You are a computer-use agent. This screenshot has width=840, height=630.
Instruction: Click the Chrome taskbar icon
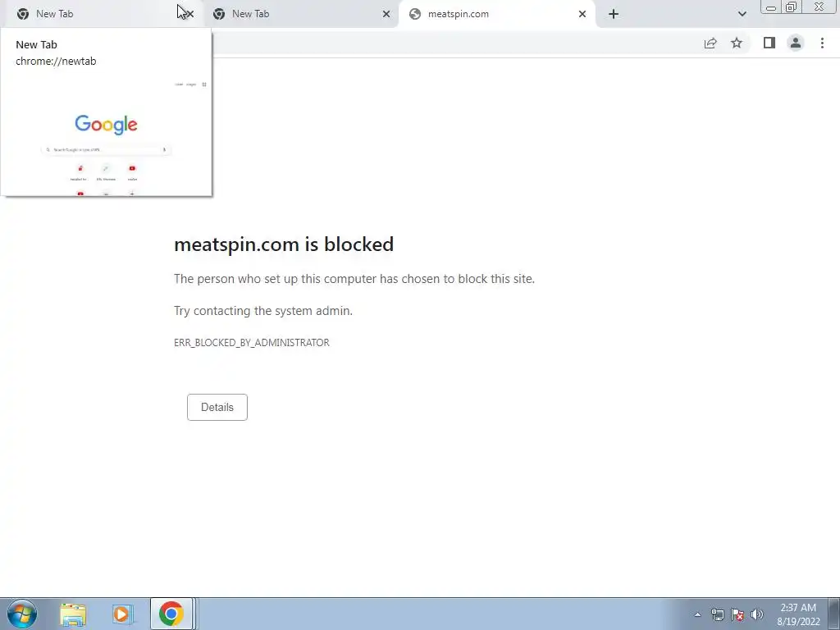point(171,614)
